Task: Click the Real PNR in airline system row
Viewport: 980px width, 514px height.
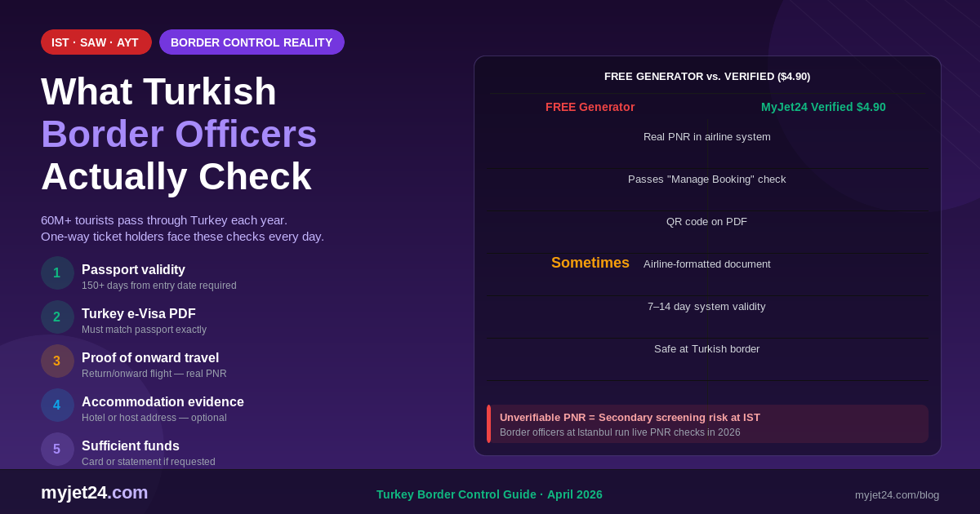Action: 706,137
